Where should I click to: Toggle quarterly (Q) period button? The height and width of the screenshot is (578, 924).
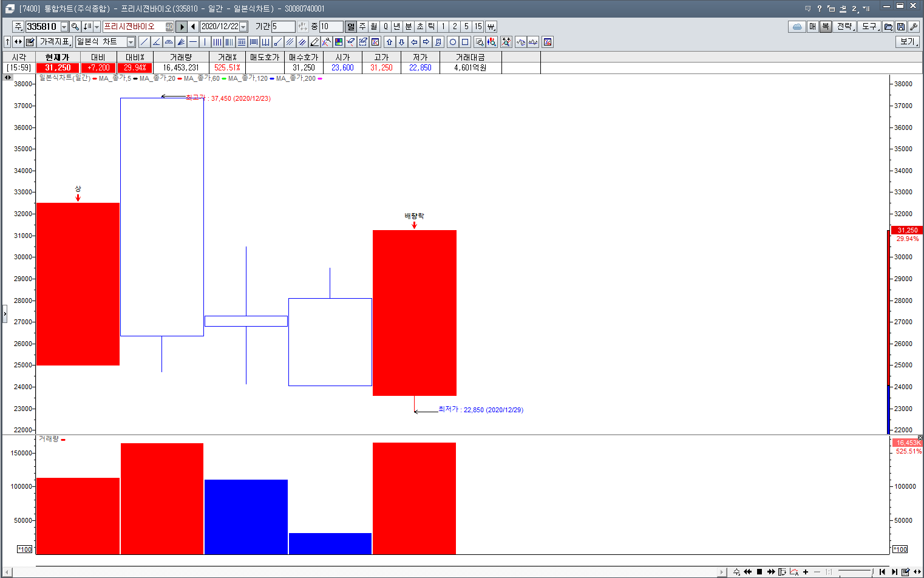pyautogui.click(x=386, y=27)
